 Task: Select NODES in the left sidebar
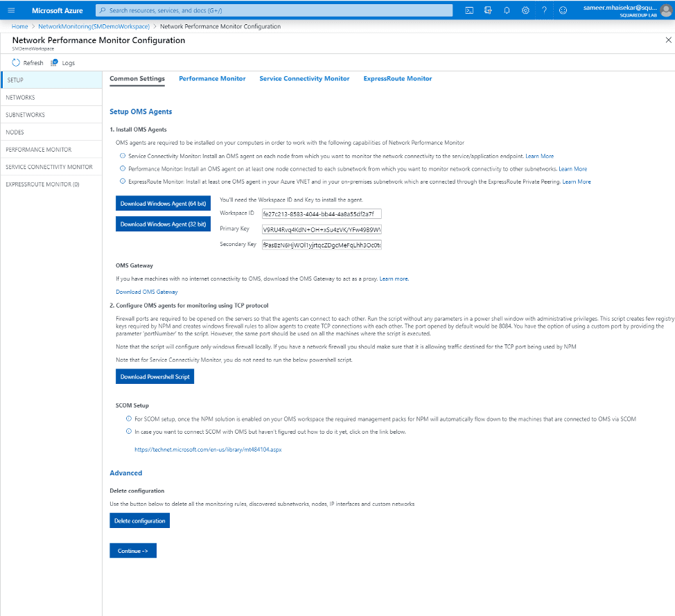coord(15,132)
